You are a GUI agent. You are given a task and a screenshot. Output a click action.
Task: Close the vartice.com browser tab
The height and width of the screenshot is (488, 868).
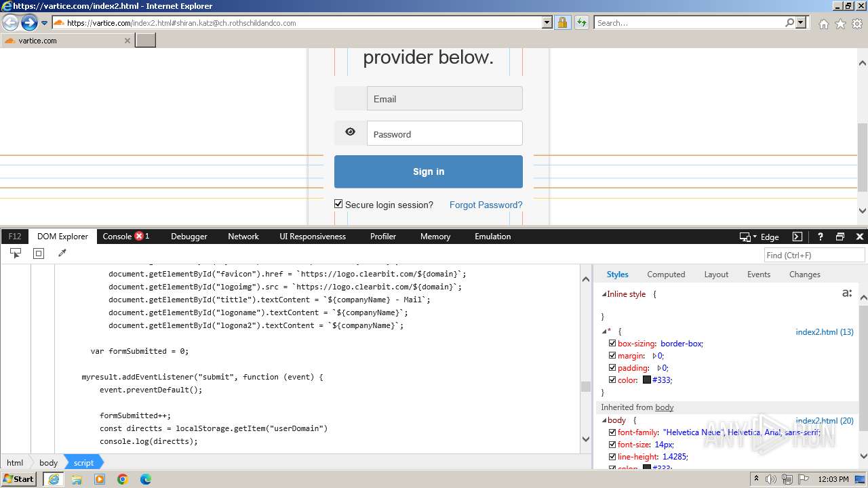pyautogui.click(x=127, y=41)
